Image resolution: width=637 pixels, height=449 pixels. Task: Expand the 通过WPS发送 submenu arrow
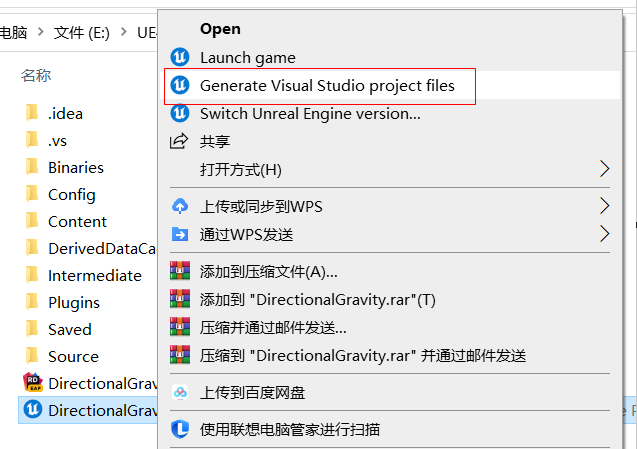(x=604, y=234)
